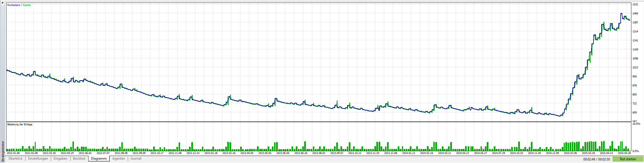Click the 2023.01.18 date label
The width and height of the screenshot is (644, 163).
point(211,153)
